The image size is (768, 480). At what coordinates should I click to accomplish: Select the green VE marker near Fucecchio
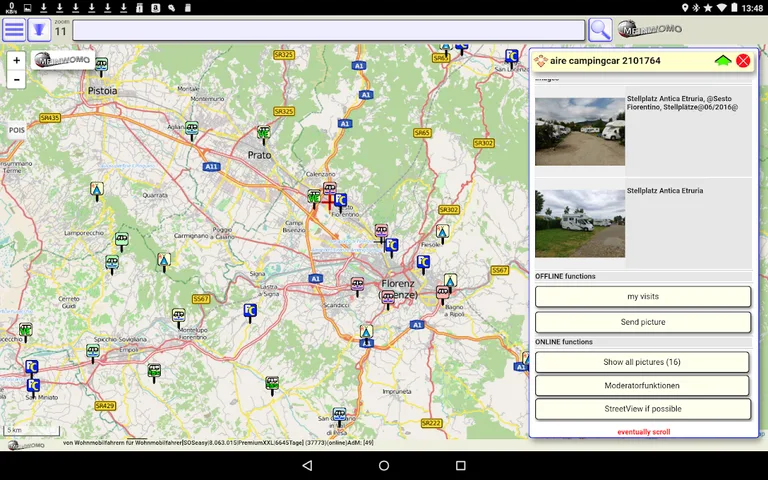[x=25, y=331]
